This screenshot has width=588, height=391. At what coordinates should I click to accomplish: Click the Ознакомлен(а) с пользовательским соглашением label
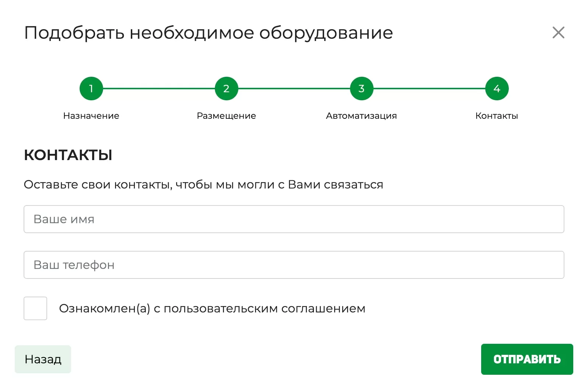coord(212,308)
